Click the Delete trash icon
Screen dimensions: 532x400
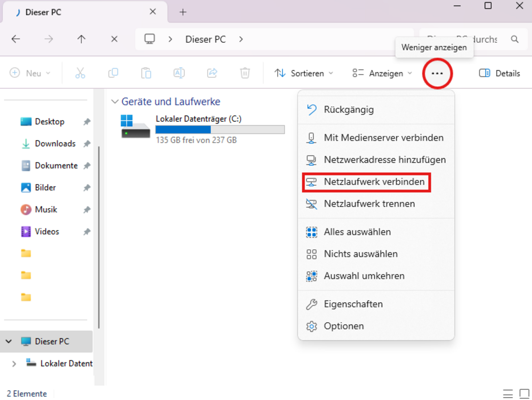245,73
